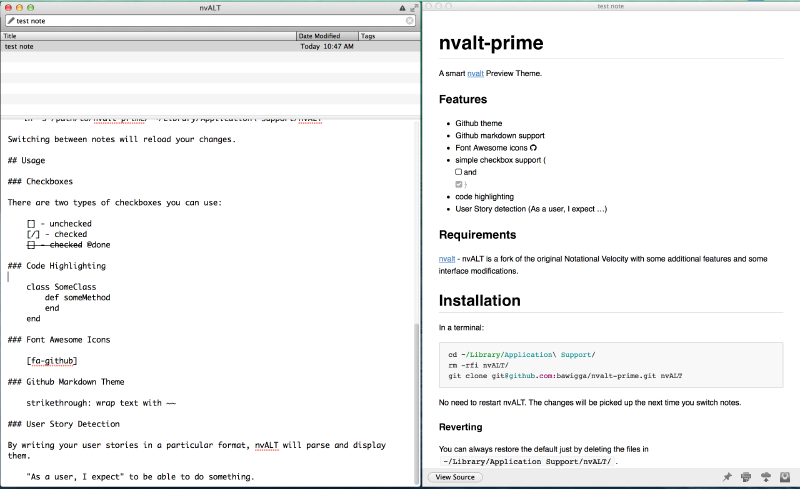The height and width of the screenshot is (489, 800).
Task: Click the 'rm -rfi nvALT/' code line
Action: pyautogui.click(x=478, y=365)
